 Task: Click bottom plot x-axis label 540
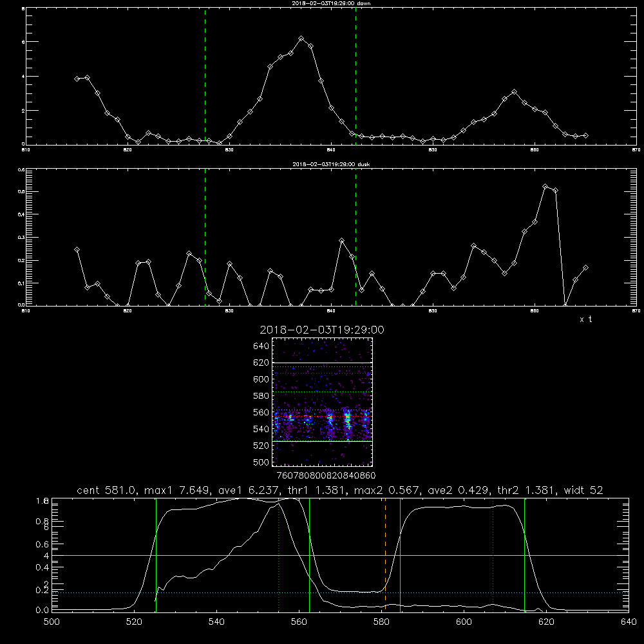pyautogui.click(x=216, y=621)
